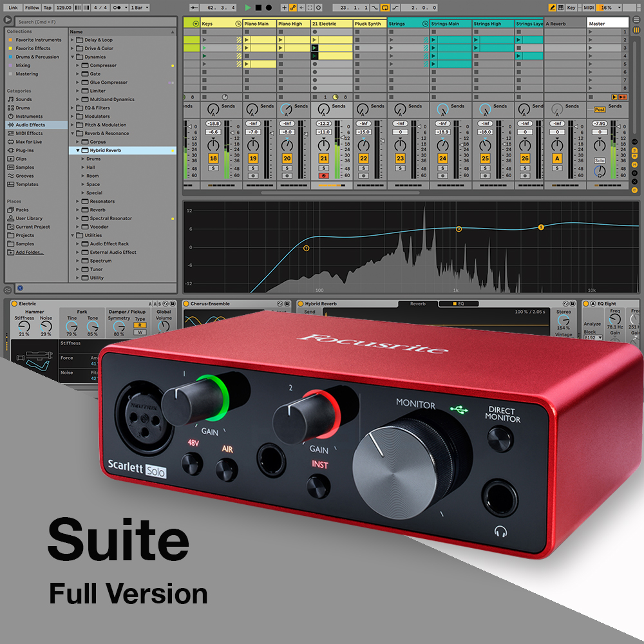Deactivate track 18 with its activator button
644x644 pixels.
pyautogui.click(x=213, y=158)
